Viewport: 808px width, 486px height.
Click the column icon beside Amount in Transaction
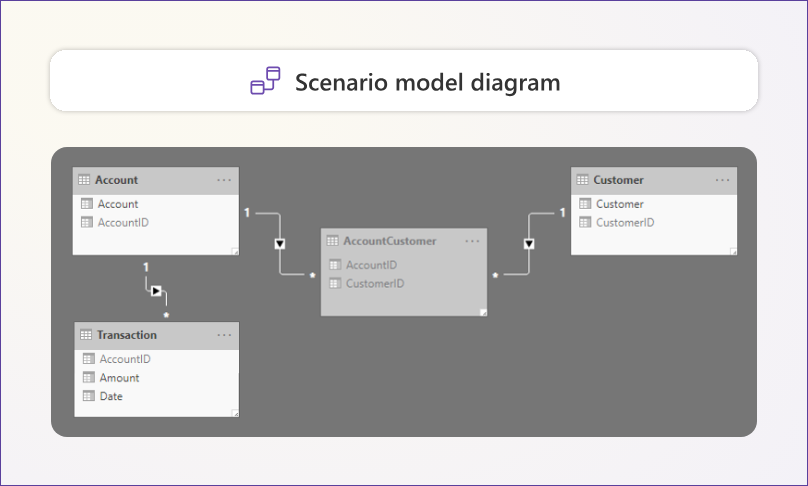[89, 377]
